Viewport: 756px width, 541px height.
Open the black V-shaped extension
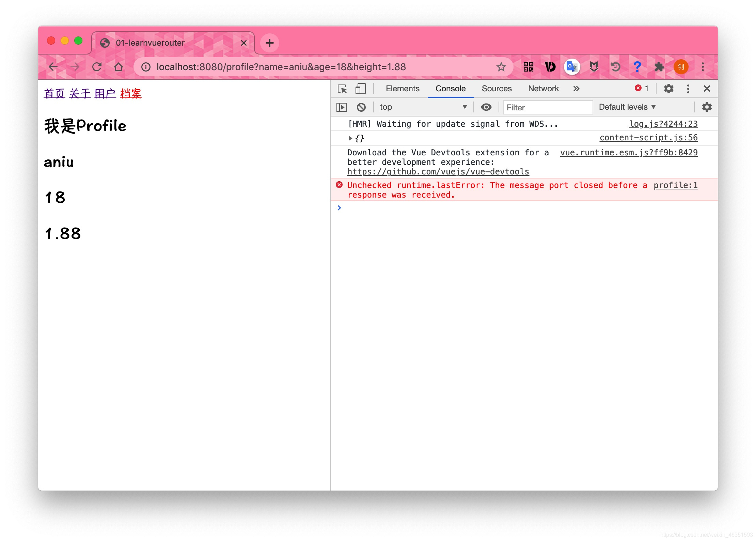pos(550,67)
